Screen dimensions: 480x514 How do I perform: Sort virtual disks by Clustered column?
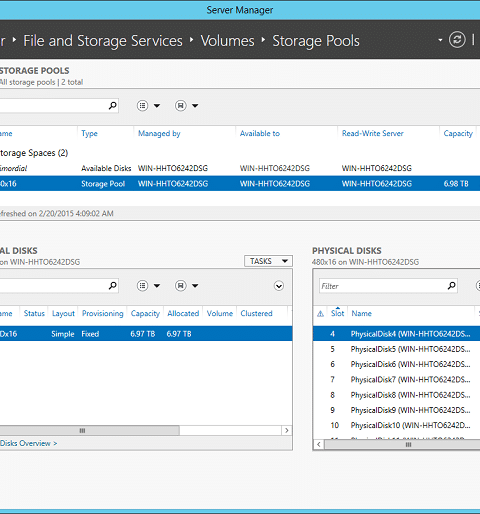pos(256,313)
